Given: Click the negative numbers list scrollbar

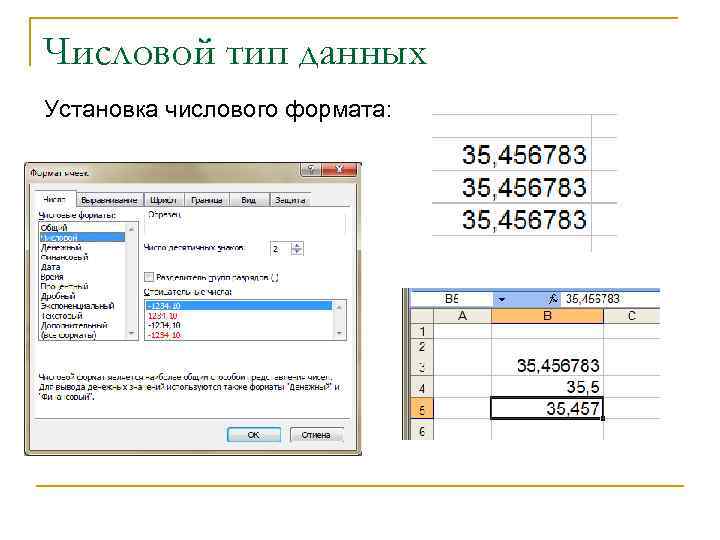Looking at the screenshot, I should coord(339,320).
